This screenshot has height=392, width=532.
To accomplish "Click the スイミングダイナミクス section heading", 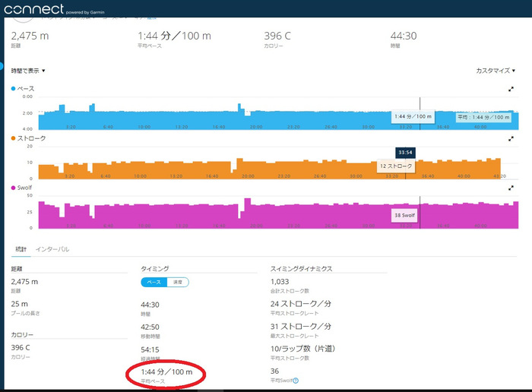I will point(301,269).
